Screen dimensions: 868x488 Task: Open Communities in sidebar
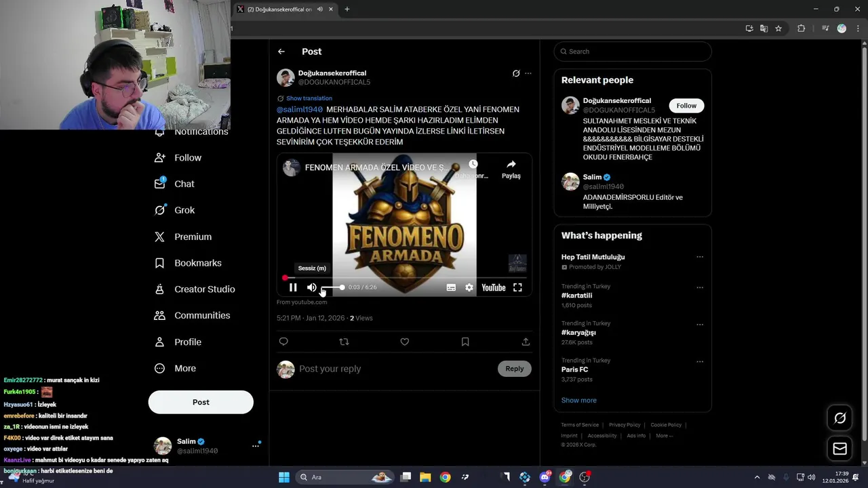point(192,315)
